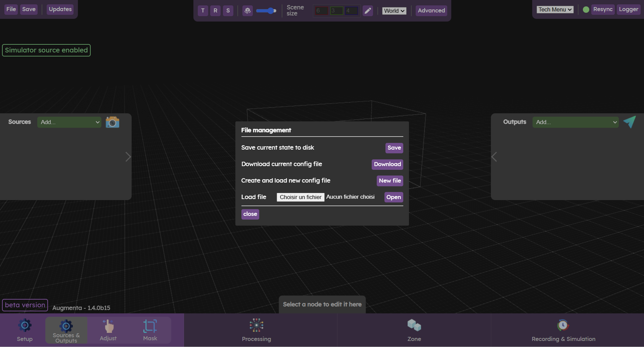Select the T translate mode button
Image resolution: width=644 pixels, height=347 pixels.
tap(203, 11)
